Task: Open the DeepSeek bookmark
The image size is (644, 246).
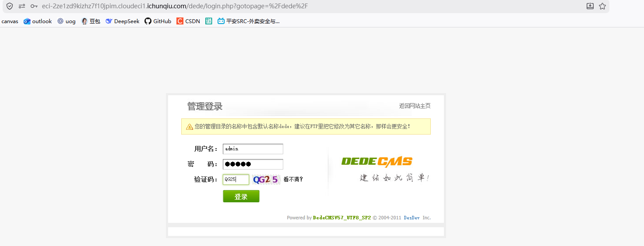Action: [123, 21]
